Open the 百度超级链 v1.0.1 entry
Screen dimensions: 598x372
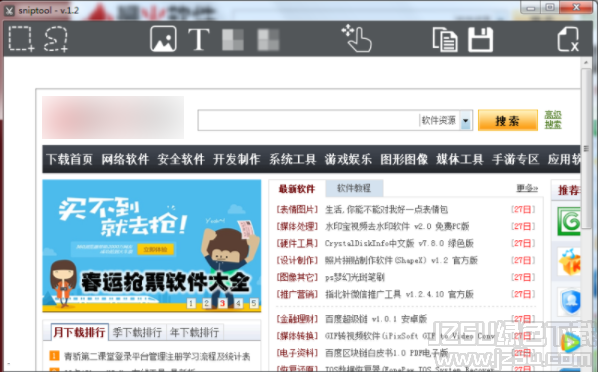pos(376,319)
